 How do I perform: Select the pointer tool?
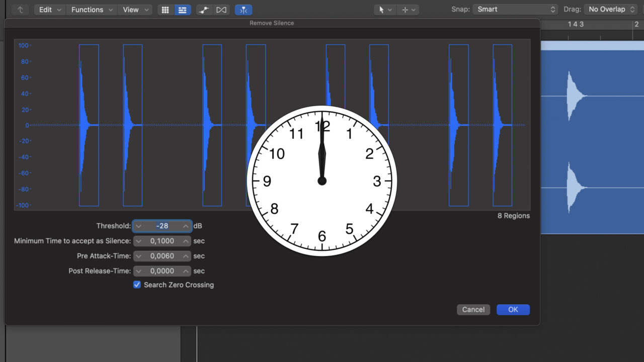(x=381, y=10)
